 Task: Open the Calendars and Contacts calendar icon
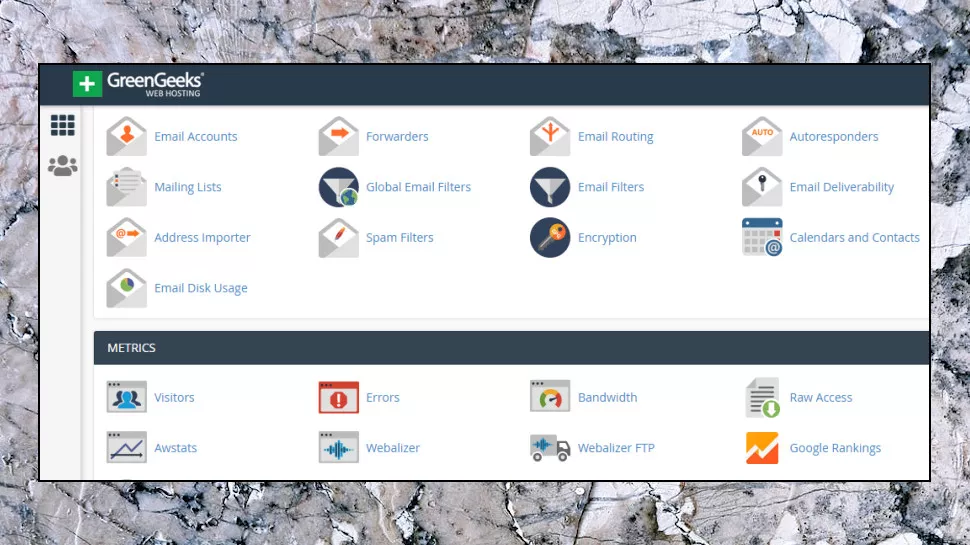tap(762, 237)
